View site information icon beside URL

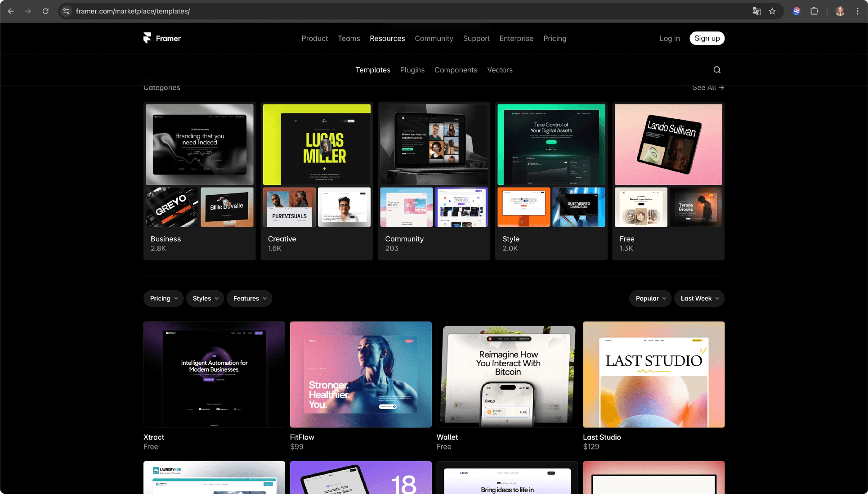[66, 11]
